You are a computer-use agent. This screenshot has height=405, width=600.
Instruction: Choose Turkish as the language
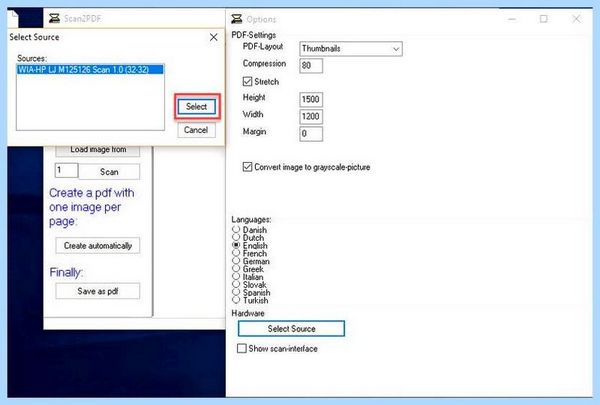coord(236,300)
